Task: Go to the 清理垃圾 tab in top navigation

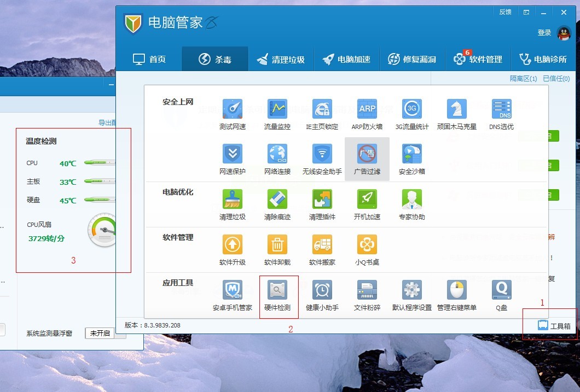Action: coord(281,59)
